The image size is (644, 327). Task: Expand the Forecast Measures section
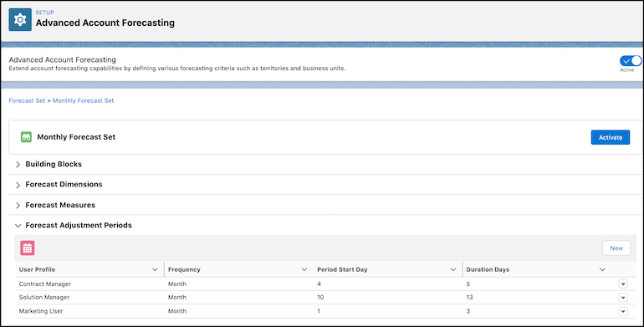(x=18, y=206)
